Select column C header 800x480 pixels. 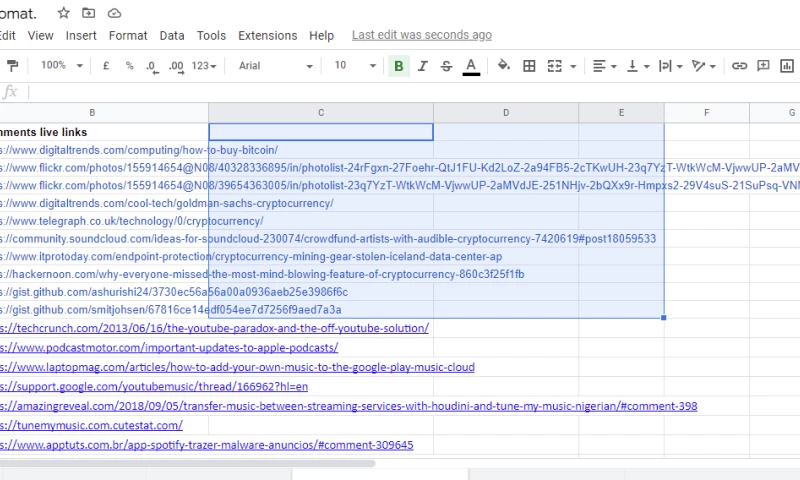click(x=321, y=113)
